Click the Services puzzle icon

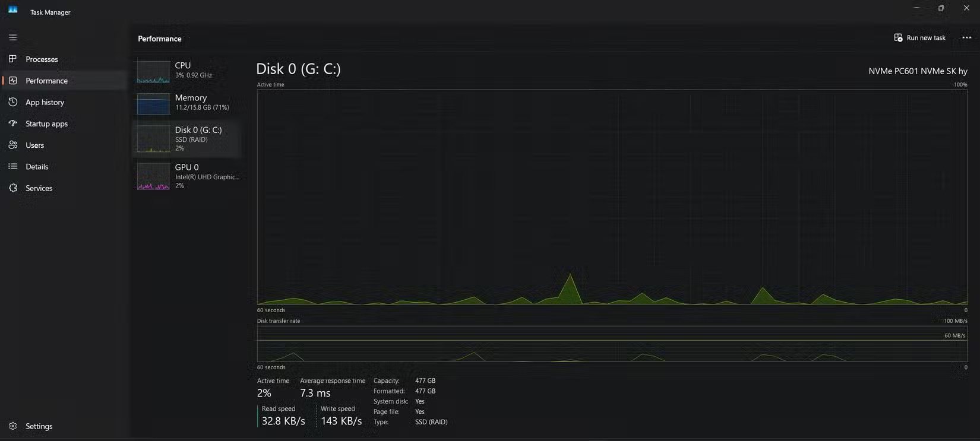(13, 188)
